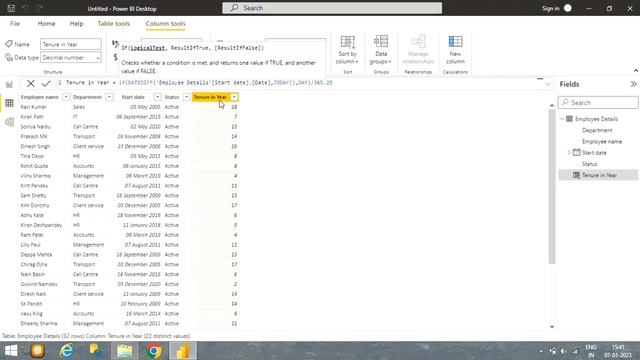Select the Department field in Fields pane
This screenshot has height=360, width=640.
tap(597, 130)
